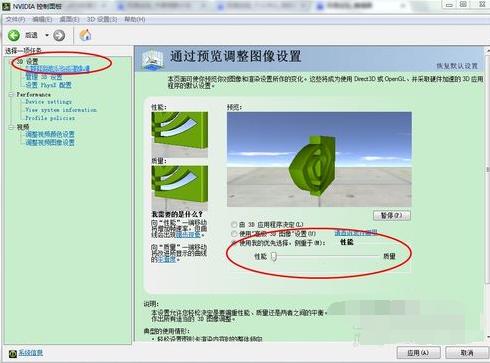Click the NVIDIA icon beside 系统信息

click(12, 353)
